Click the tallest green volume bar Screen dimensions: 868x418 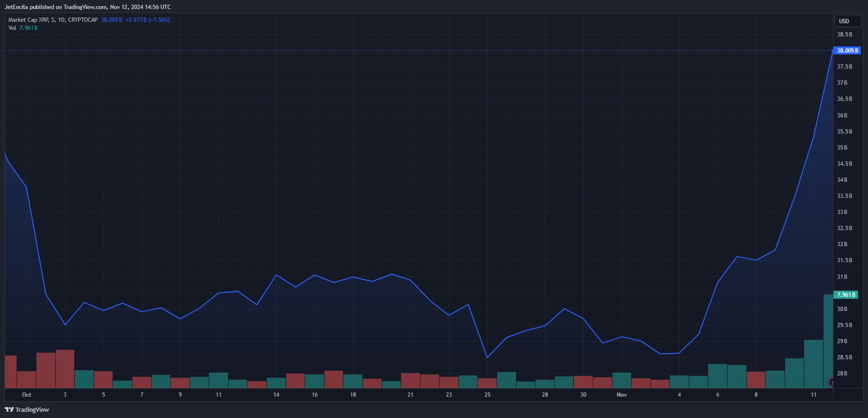(828, 341)
